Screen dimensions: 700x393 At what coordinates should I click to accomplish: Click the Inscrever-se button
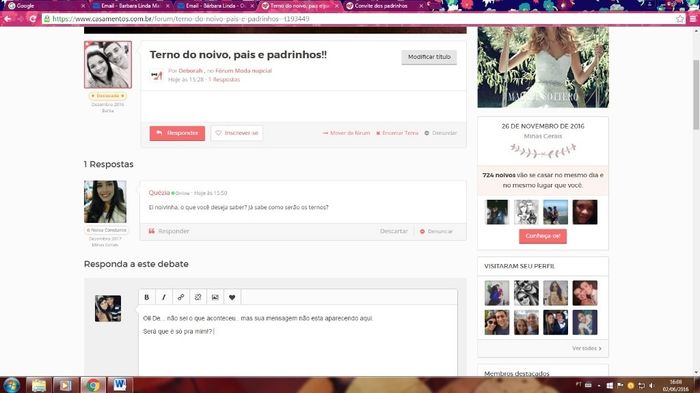237,133
